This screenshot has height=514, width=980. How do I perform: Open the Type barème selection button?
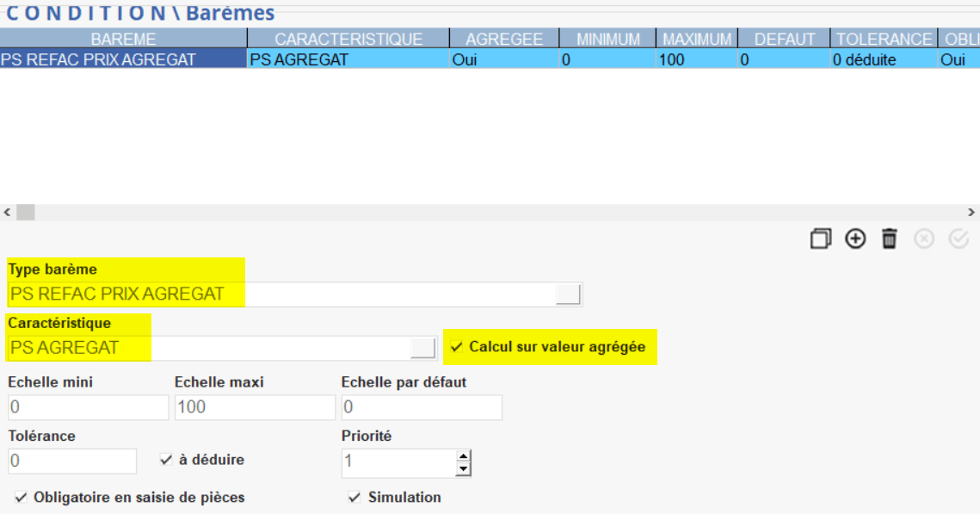(x=568, y=294)
